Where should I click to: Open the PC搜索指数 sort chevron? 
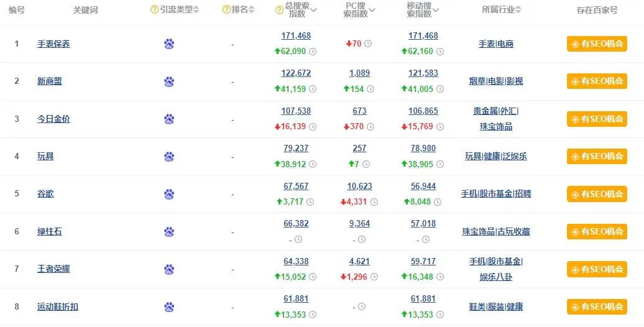click(x=372, y=11)
